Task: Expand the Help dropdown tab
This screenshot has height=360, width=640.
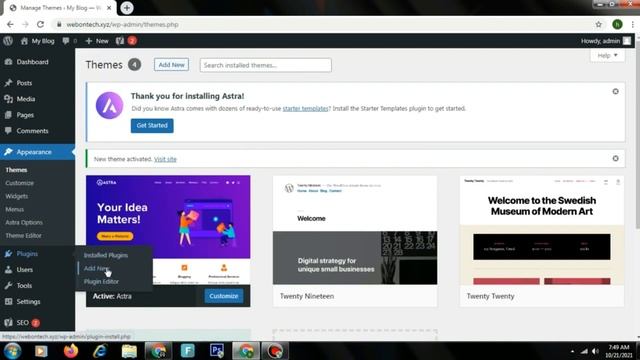Action: click(607, 56)
